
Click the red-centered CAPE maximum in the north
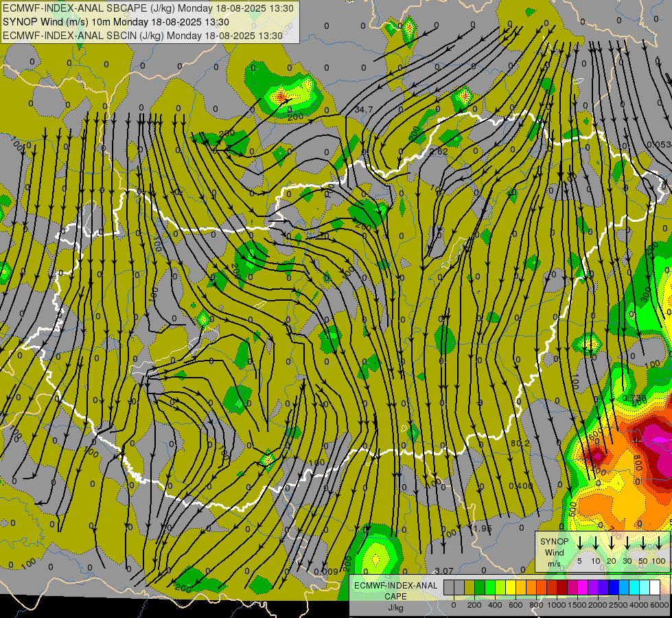pyautogui.click(x=281, y=98)
